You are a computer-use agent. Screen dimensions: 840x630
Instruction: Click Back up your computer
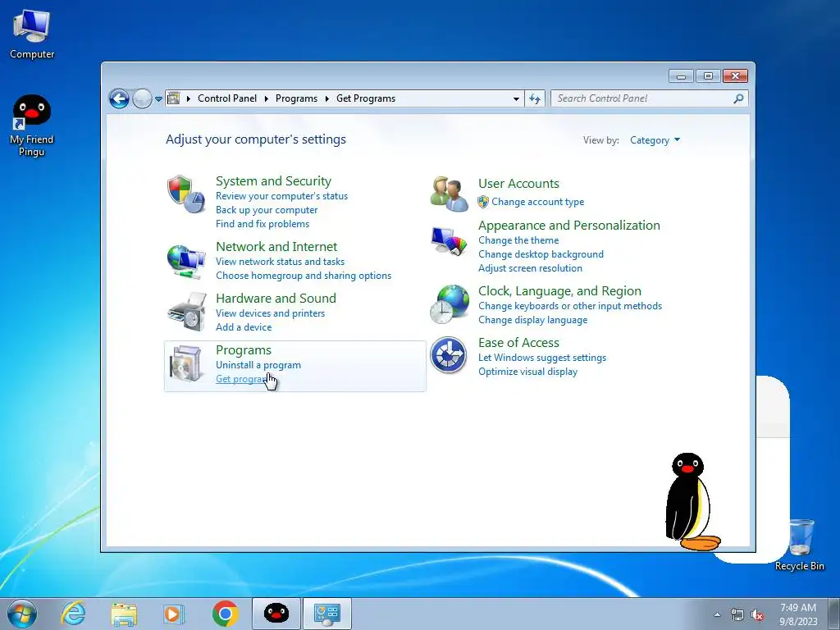point(267,210)
